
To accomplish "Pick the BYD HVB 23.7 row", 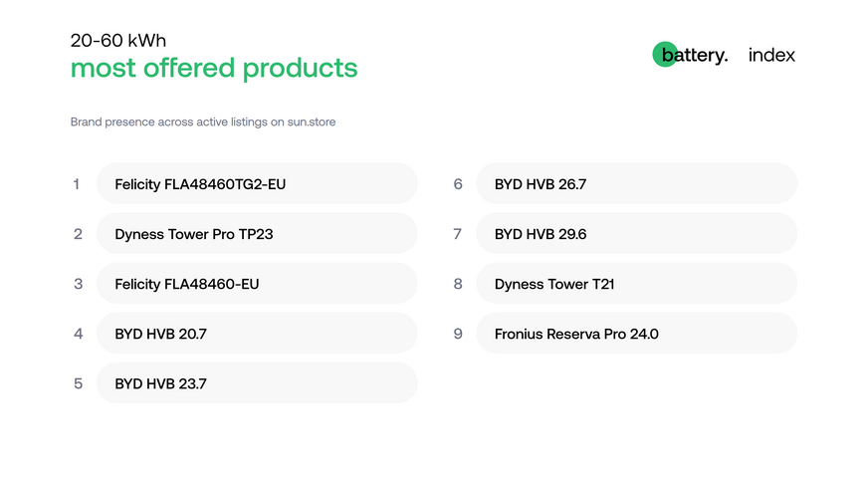I will click(x=257, y=382).
